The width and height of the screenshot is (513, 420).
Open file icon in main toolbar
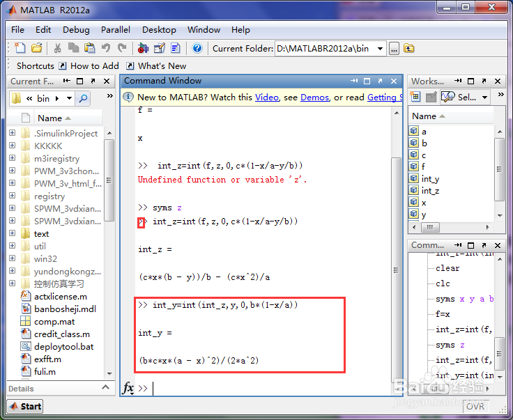37,48
